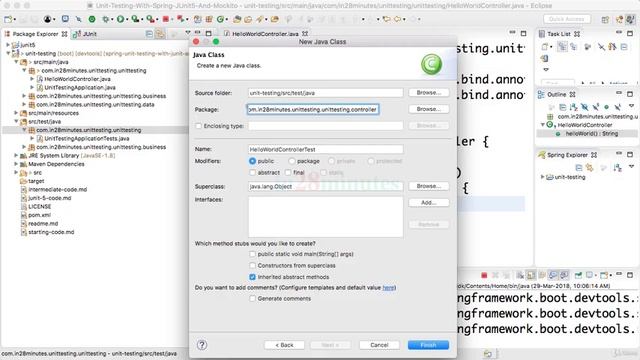The height and width of the screenshot is (360, 640).
Task: Click the Relaunch icon beside the Stop icon
Action: [x=180, y=19]
